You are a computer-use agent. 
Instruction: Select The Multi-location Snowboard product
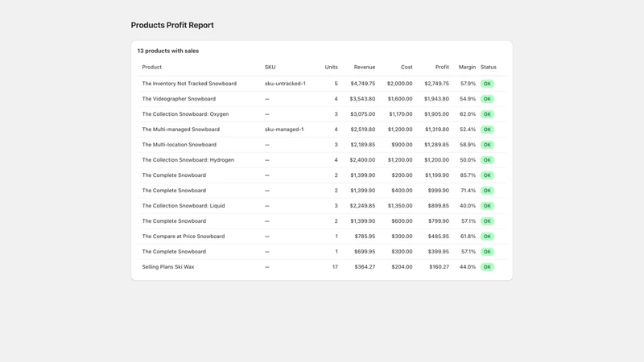tap(179, 145)
